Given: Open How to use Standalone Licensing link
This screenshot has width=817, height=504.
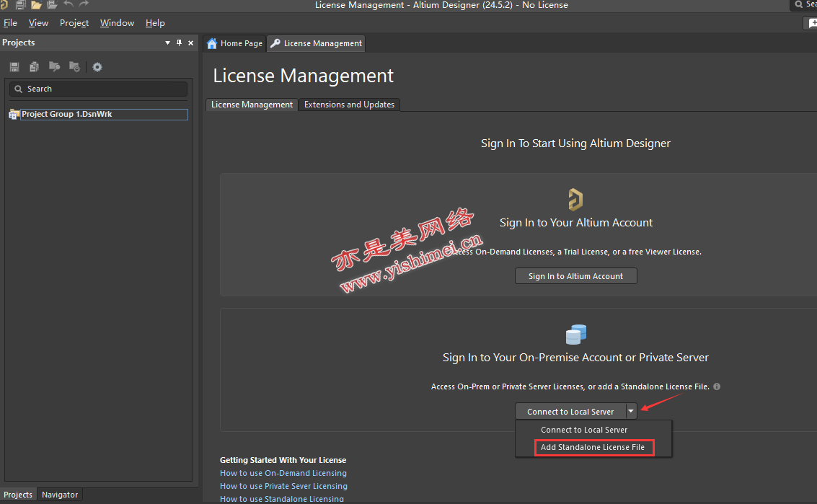Looking at the screenshot, I should [282, 499].
